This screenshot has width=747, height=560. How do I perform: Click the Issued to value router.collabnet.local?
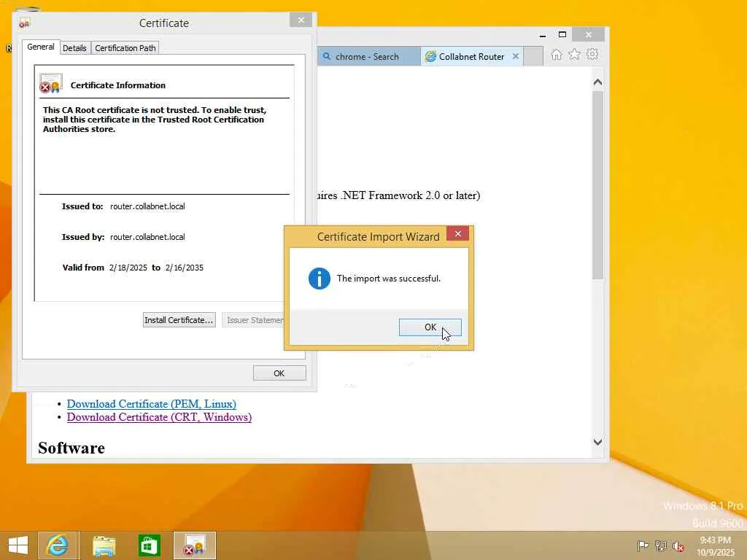147,206
